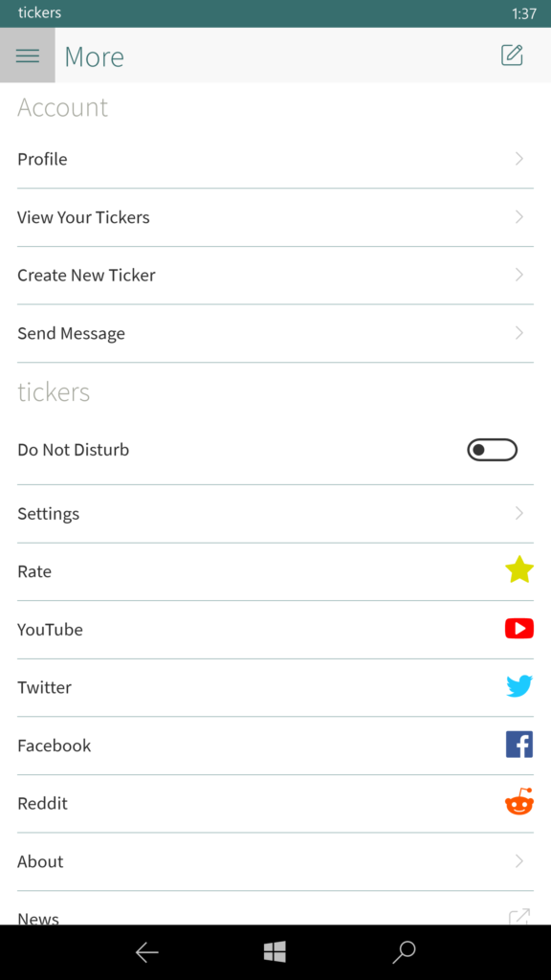This screenshot has height=980, width=551.
Task: Choose the Send Message entry
Action: pyautogui.click(x=275, y=333)
